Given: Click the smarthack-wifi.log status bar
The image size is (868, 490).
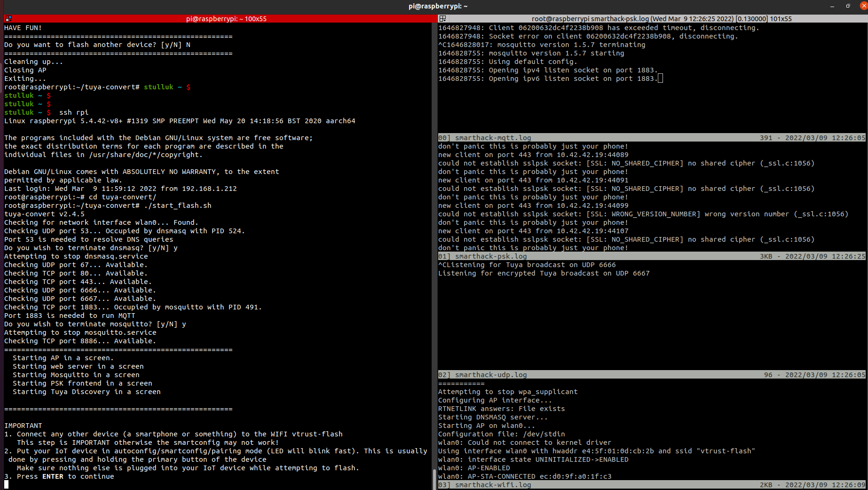Looking at the screenshot, I should [651, 485].
